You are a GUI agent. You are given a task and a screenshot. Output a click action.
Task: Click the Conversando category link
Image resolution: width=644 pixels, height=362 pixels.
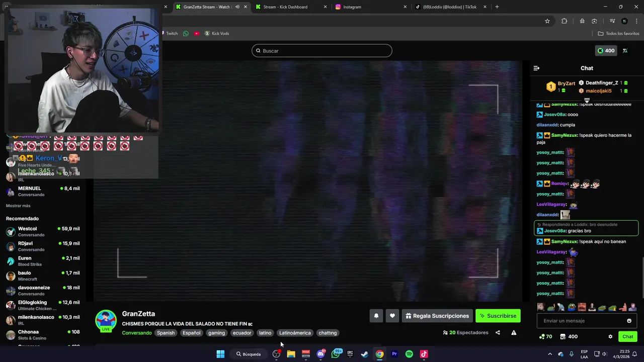pyautogui.click(x=137, y=333)
